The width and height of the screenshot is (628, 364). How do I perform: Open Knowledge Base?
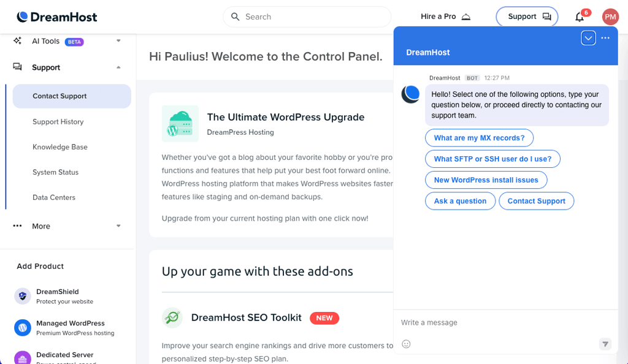60,147
